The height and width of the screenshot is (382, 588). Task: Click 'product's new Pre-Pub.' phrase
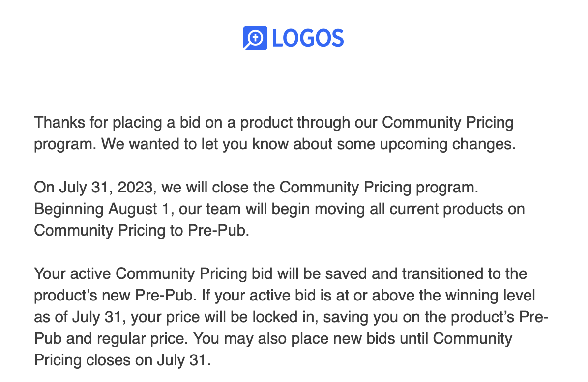[115, 296]
